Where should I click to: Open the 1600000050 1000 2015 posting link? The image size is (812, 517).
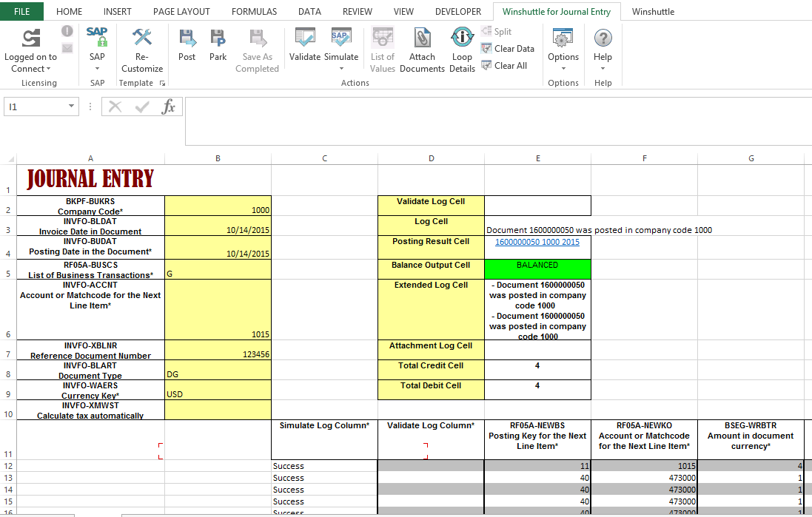(537, 242)
